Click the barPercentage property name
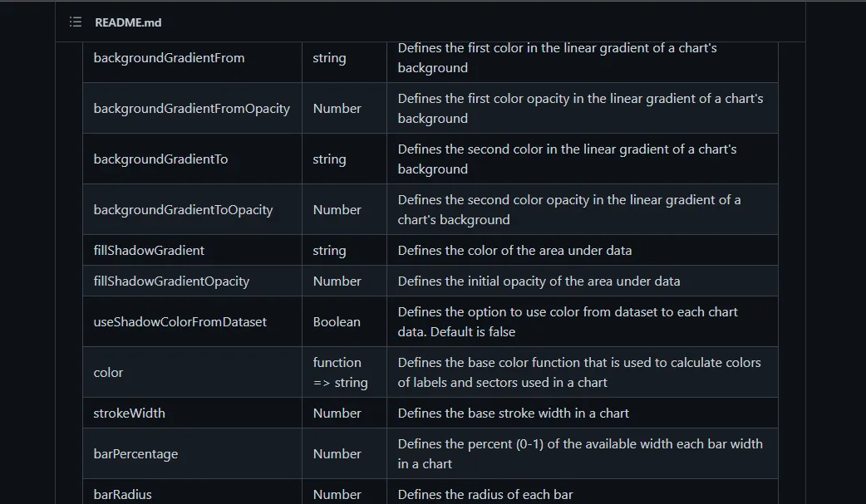The height and width of the screenshot is (504, 866). (135, 454)
